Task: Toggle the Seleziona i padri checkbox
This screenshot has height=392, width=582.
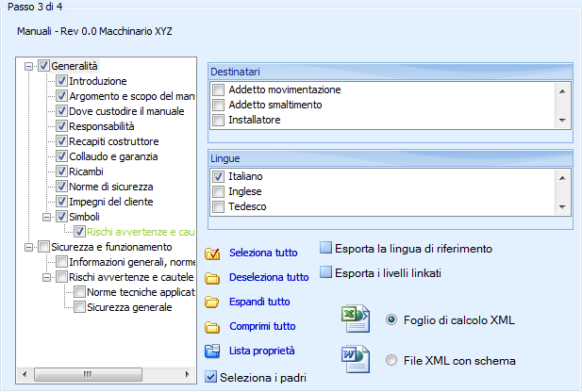Action: tap(210, 377)
